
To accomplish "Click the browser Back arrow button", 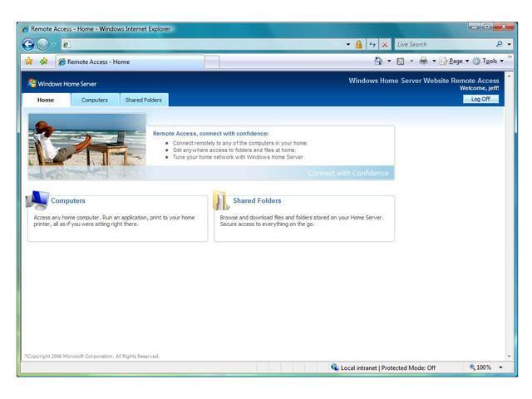I will tap(28, 44).
